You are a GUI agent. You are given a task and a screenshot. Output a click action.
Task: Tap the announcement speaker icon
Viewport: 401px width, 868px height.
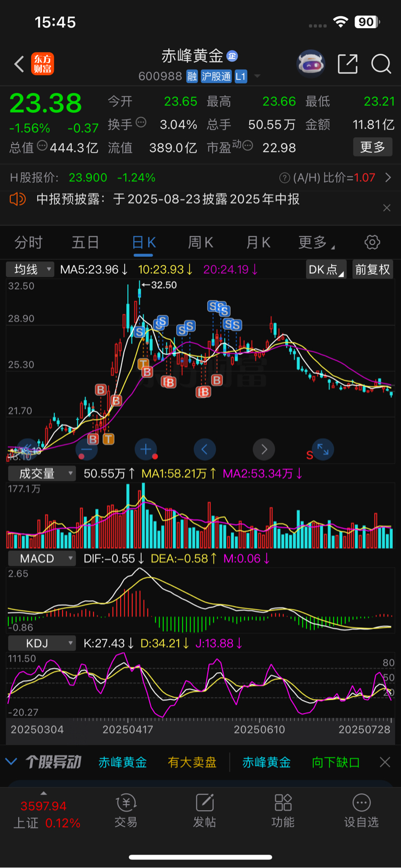(x=18, y=199)
